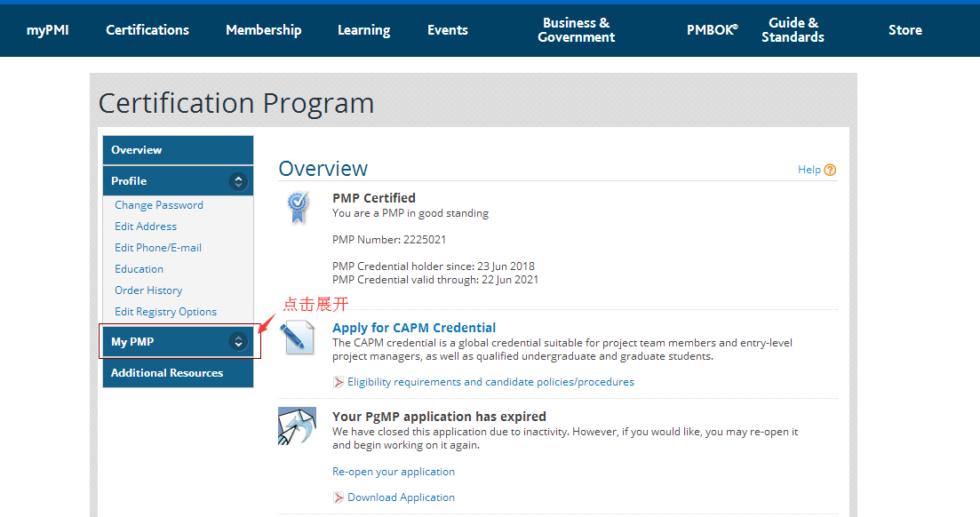Viewport: 980px width, 517px height.
Task: Open the myPMI menu
Action: click(47, 30)
